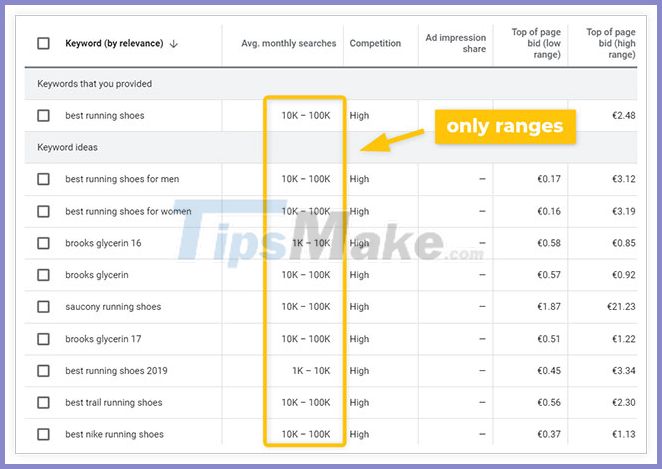
Task: Tick the 'best running shoes 2019' checkbox
Action: (x=43, y=371)
